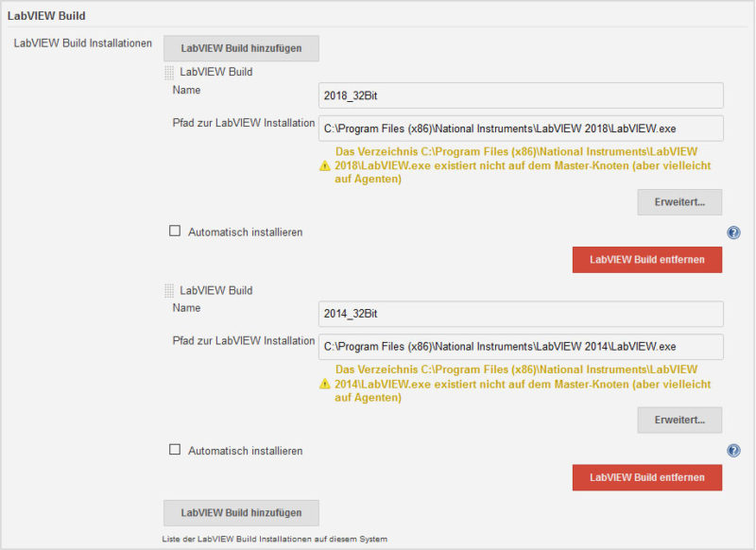Click the LabVIEW 2018 installation path field

(x=521, y=129)
